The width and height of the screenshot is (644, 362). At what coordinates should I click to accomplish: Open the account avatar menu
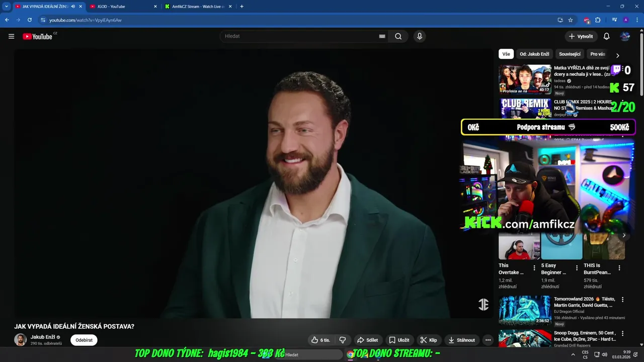point(625,36)
